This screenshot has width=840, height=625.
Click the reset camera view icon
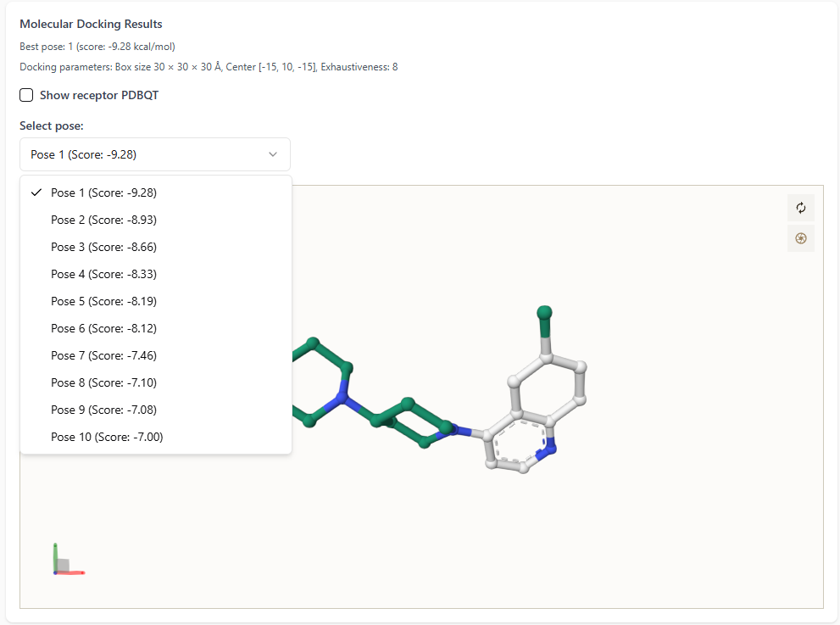800,208
